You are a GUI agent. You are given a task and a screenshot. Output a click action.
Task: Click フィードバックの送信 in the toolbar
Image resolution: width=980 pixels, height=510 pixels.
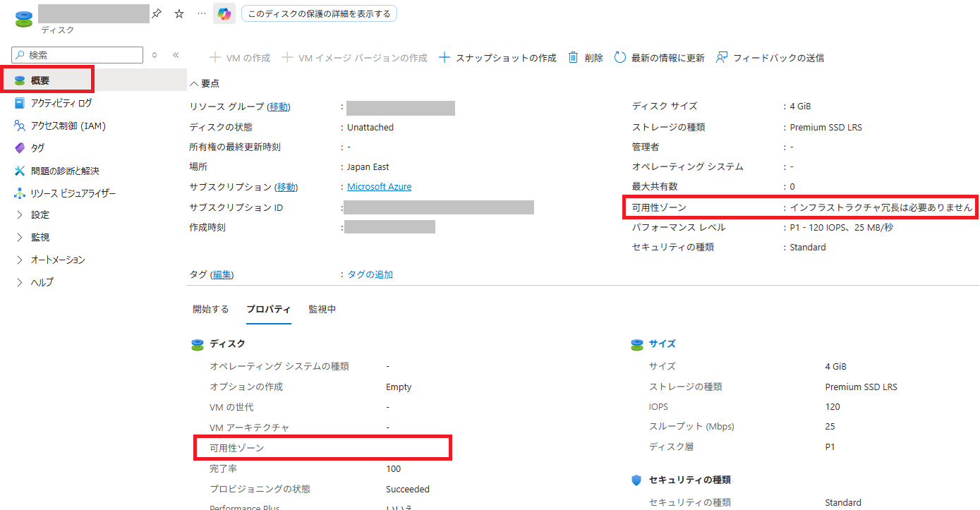tap(770, 58)
